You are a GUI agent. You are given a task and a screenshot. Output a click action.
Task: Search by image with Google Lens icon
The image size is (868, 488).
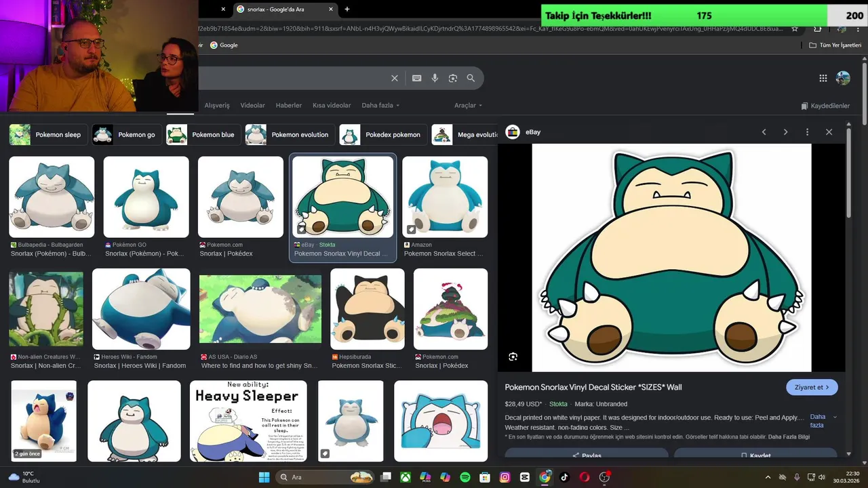(453, 78)
